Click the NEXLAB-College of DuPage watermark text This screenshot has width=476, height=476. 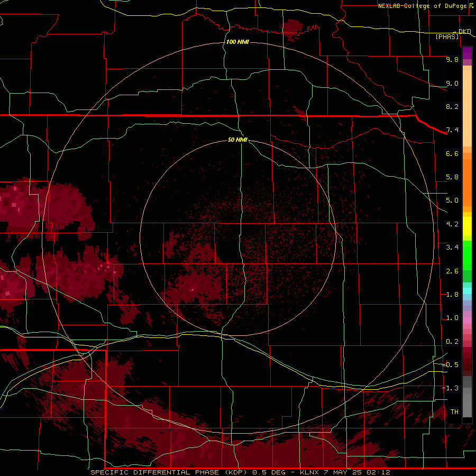point(423,6)
